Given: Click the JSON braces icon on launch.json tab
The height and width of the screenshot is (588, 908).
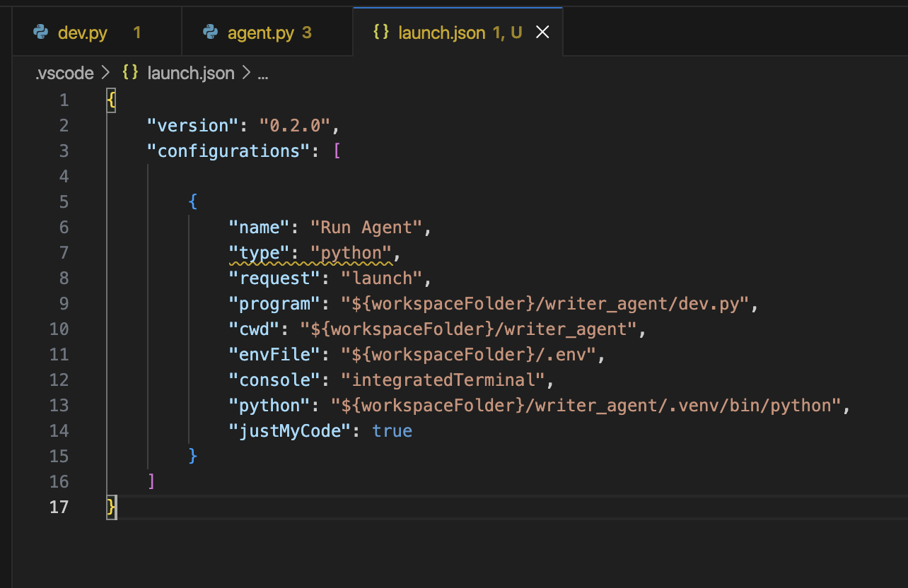Looking at the screenshot, I should tap(381, 33).
